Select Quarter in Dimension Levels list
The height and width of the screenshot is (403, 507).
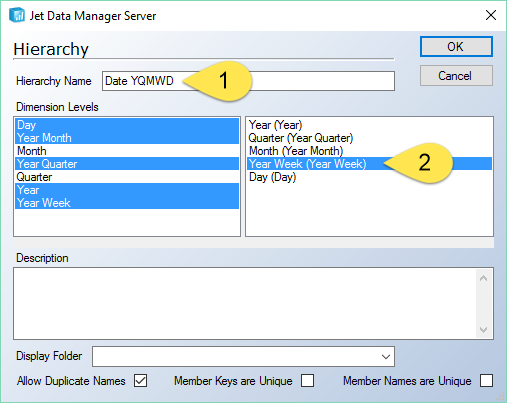tap(127, 177)
